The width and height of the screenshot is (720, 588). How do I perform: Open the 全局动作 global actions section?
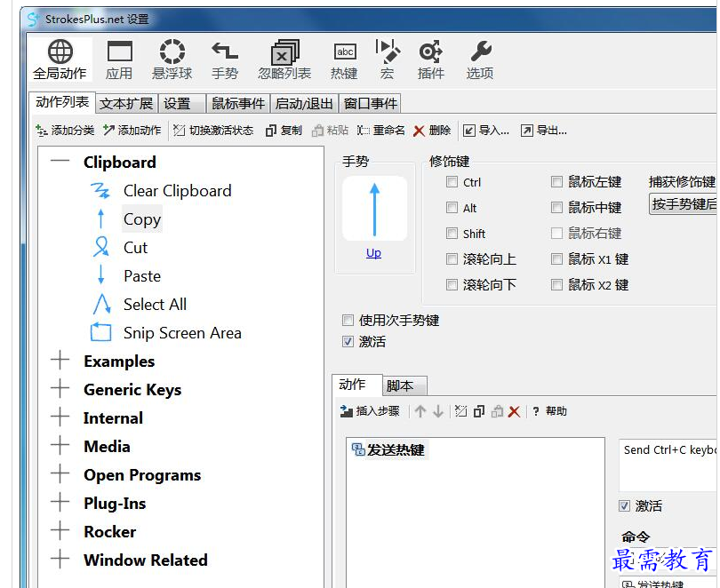point(60,60)
